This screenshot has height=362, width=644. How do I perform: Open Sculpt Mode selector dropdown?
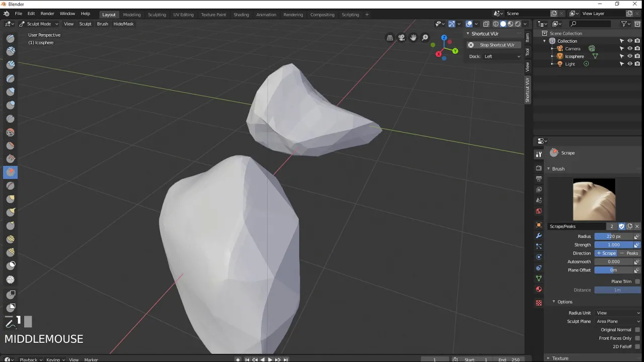(x=39, y=24)
